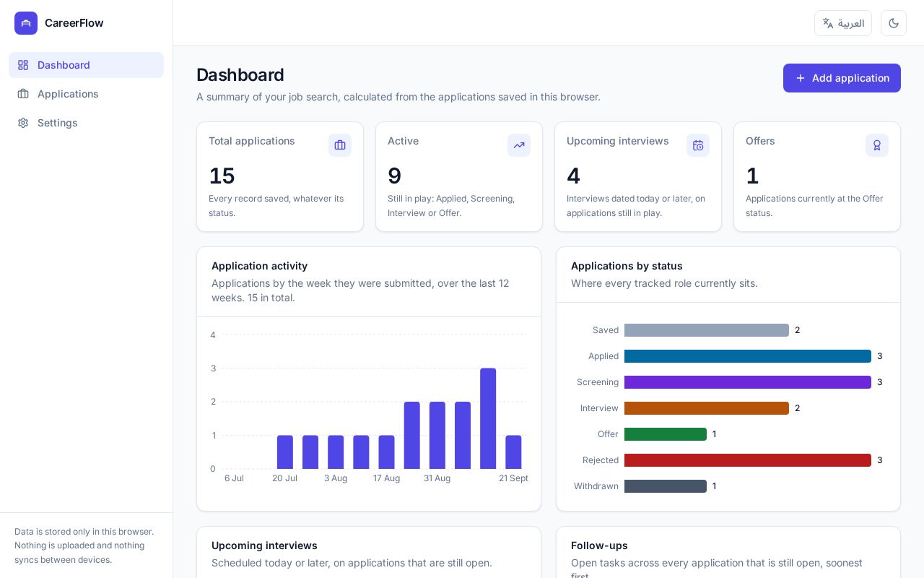Click the green Offer status bar
The width and height of the screenshot is (924, 578).
(x=666, y=434)
